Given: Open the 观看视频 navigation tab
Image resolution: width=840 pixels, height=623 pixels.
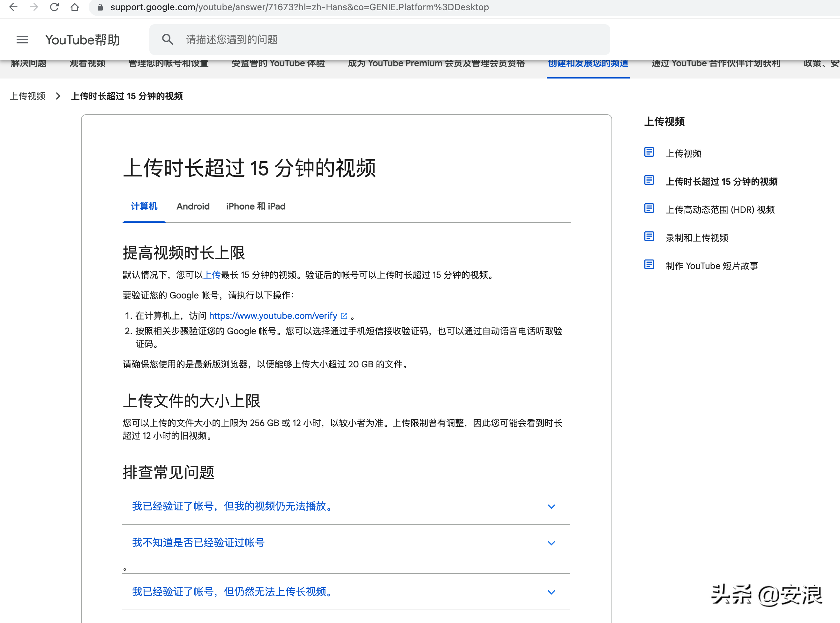Looking at the screenshot, I should coord(87,64).
